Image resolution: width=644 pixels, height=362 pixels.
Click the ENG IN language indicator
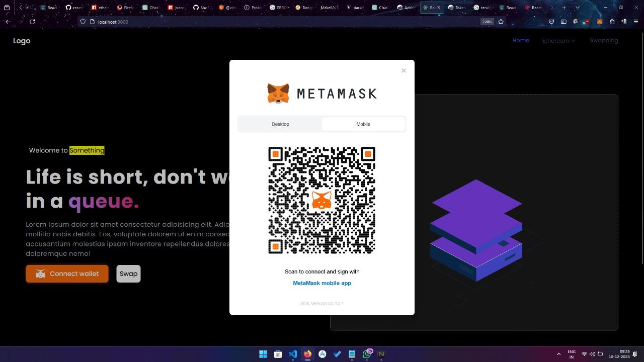[x=572, y=354]
